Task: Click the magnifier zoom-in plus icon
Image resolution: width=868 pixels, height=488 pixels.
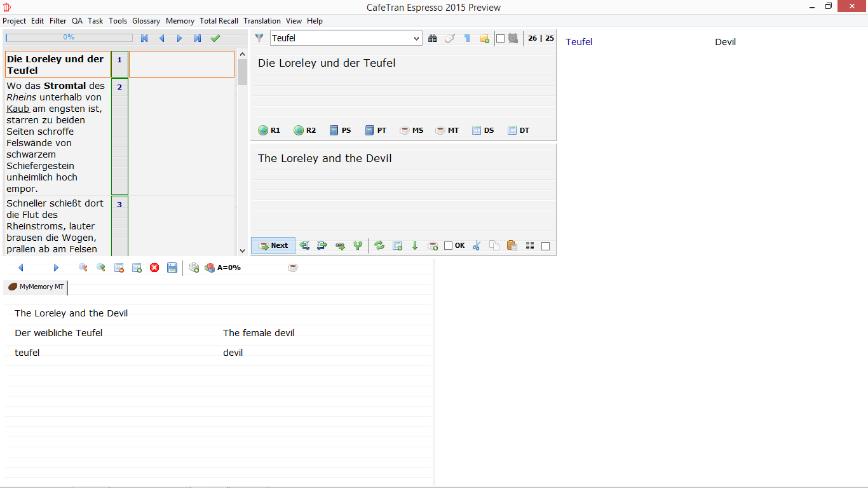Action: [x=100, y=268]
